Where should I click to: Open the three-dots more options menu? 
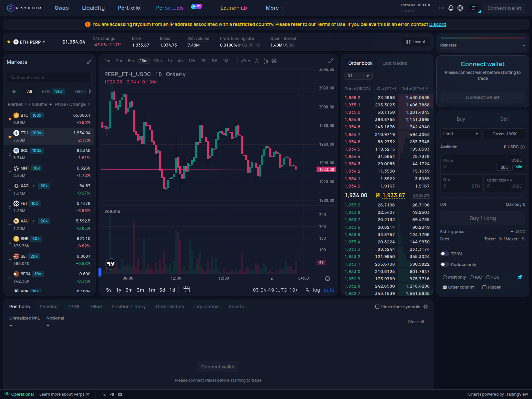click(x=441, y=8)
